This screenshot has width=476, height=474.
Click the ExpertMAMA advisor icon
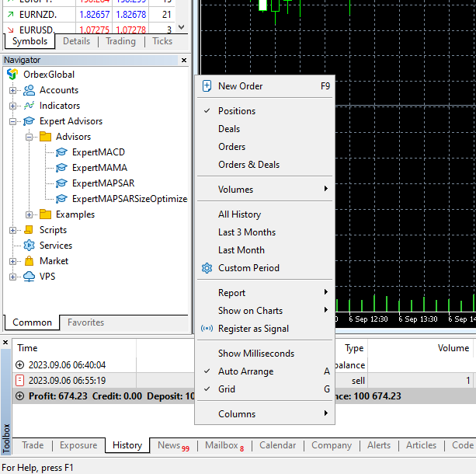(x=61, y=167)
